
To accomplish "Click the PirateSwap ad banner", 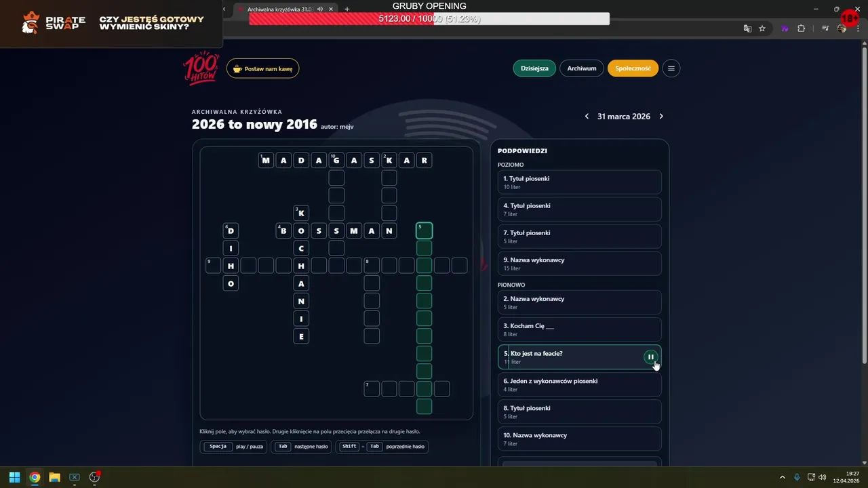I will click(111, 24).
